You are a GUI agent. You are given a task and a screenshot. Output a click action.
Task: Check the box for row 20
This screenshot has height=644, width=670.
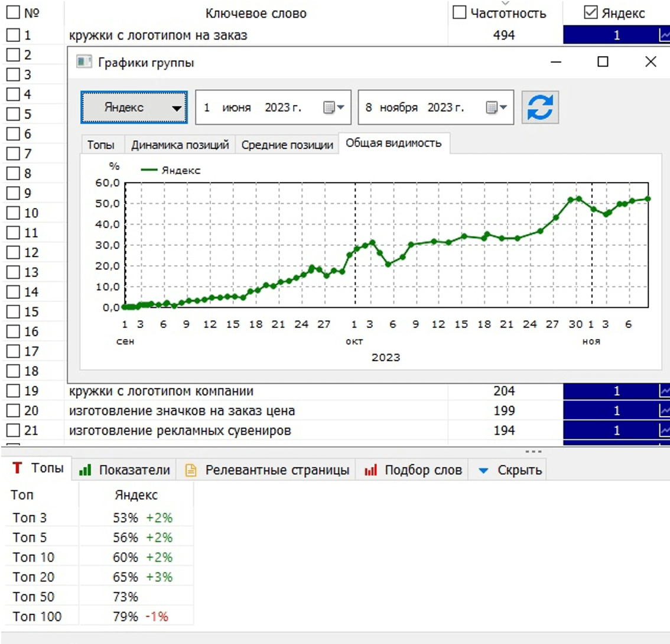pyautogui.click(x=13, y=411)
